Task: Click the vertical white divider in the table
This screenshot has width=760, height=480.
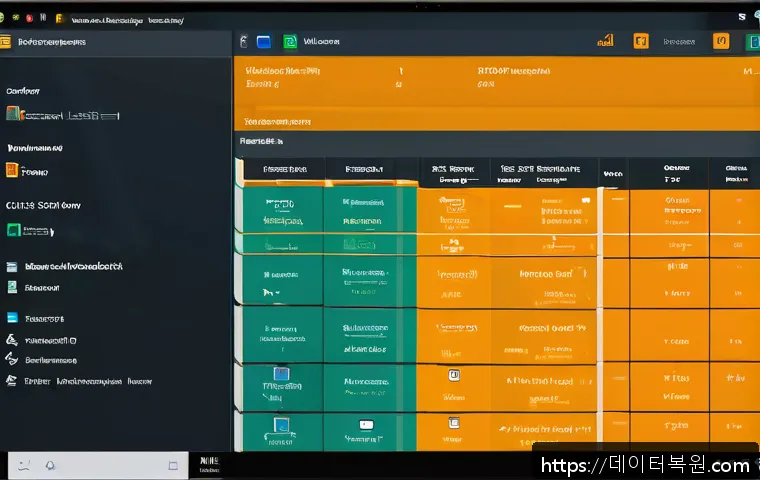Action: pos(600,300)
